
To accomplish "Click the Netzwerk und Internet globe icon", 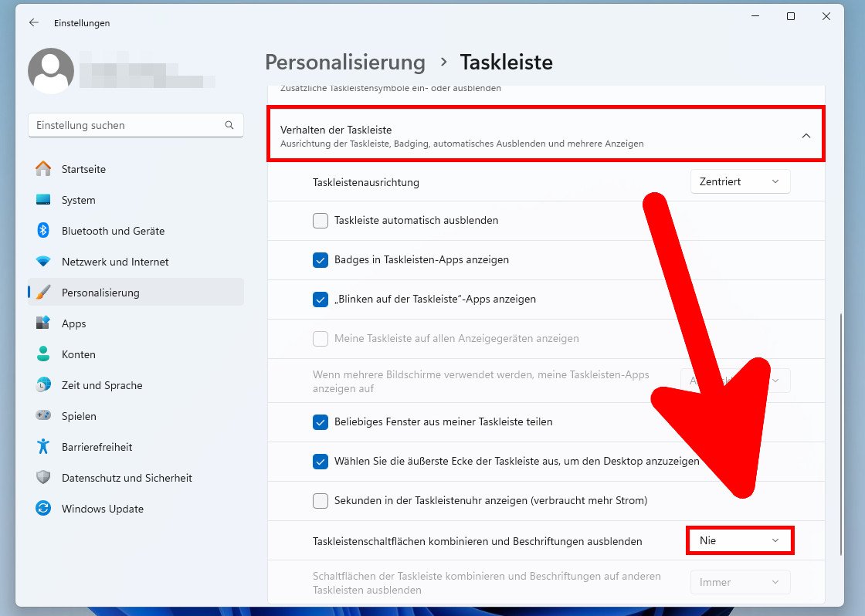I will click(43, 262).
